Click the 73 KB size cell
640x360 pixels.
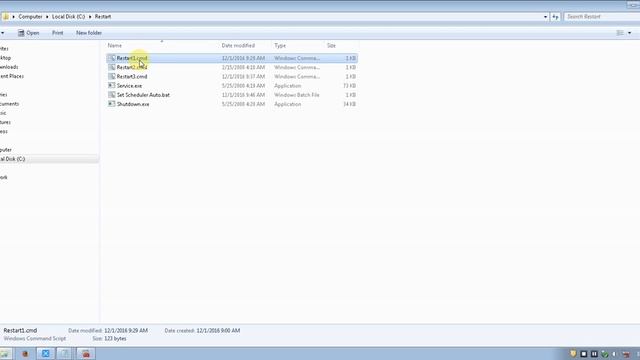click(349, 86)
